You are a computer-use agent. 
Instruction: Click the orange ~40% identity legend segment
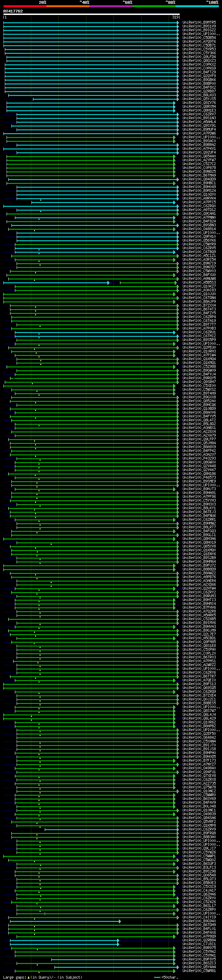pyautogui.click(x=68, y=6)
